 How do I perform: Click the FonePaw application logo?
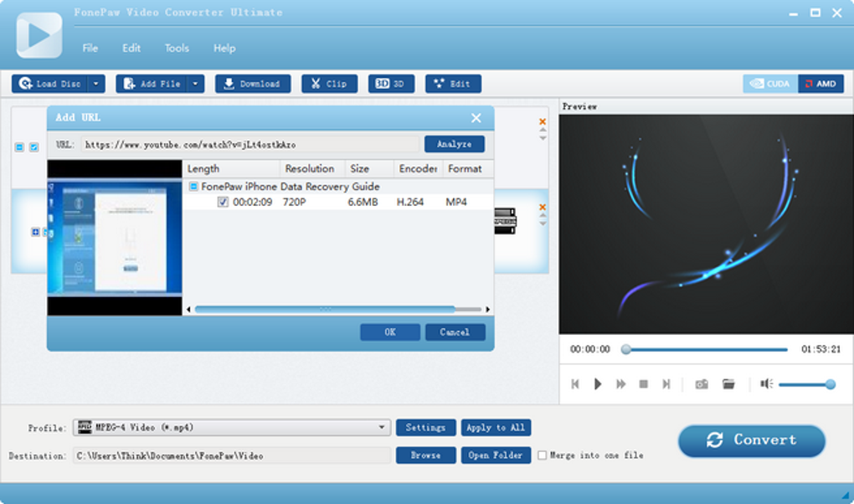pos(39,35)
